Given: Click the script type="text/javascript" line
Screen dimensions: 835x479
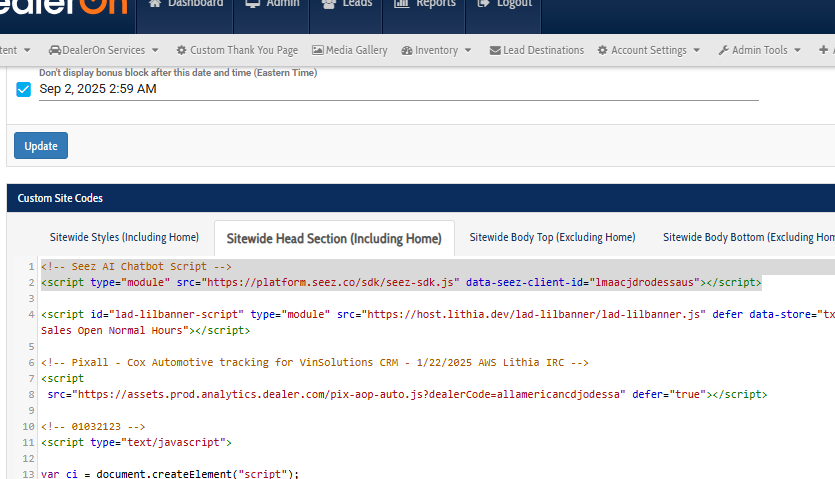Looking at the screenshot, I should pyautogui.click(x=136, y=442).
